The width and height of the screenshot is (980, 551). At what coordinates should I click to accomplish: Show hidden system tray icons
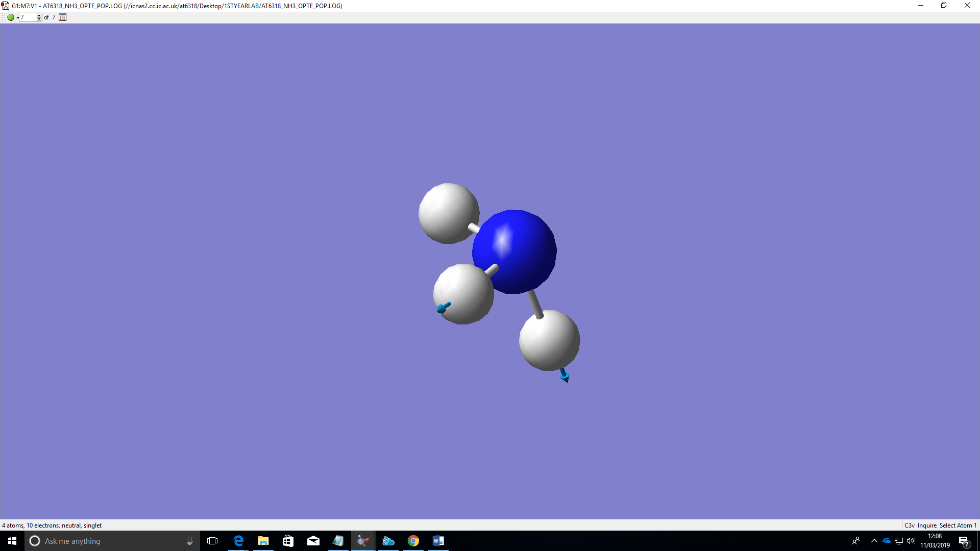pyautogui.click(x=874, y=541)
